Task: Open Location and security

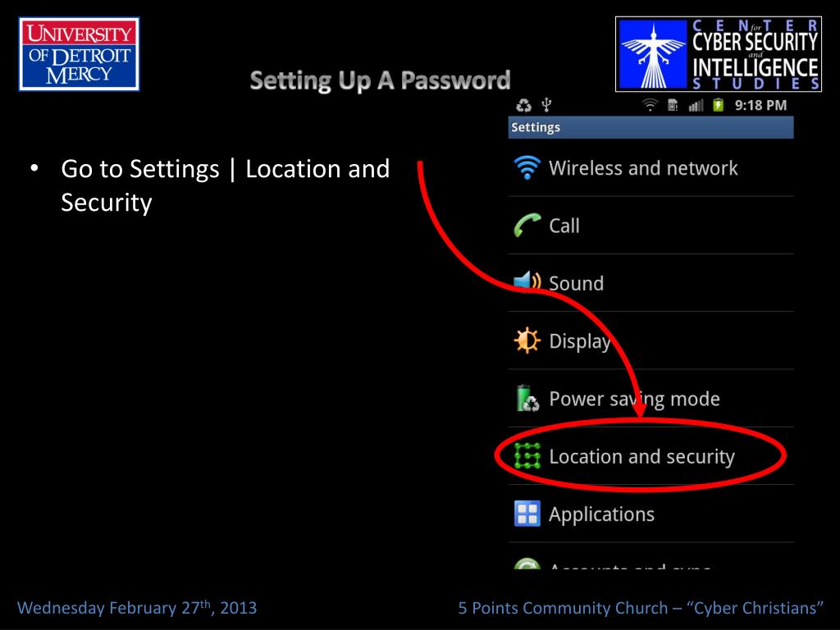Action: click(x=651, y=456)
